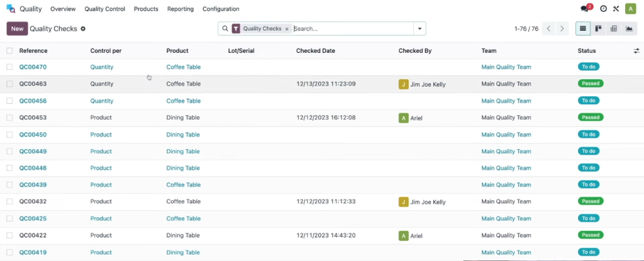This screenshot has height=261, width=644.
Task: Open the clock activities icon
Action: 603,9
